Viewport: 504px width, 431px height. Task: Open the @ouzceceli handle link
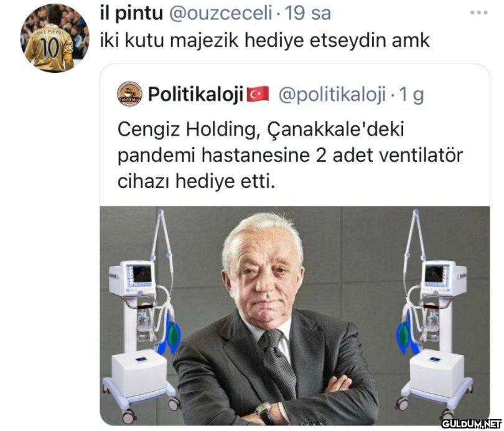coord(220,14)
